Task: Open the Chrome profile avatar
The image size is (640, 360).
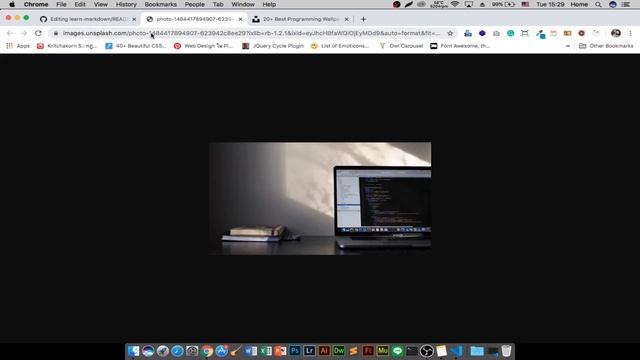Action: pos(616,33)
